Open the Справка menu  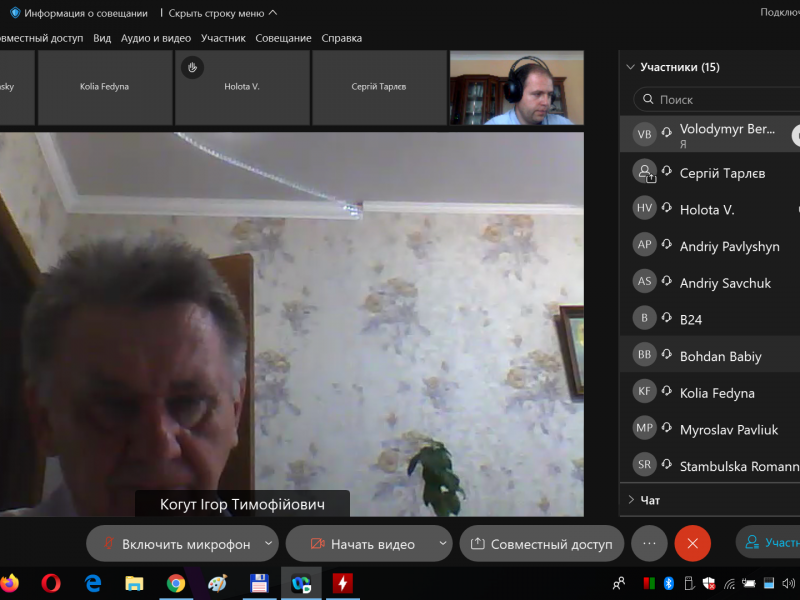pos(342,38)
